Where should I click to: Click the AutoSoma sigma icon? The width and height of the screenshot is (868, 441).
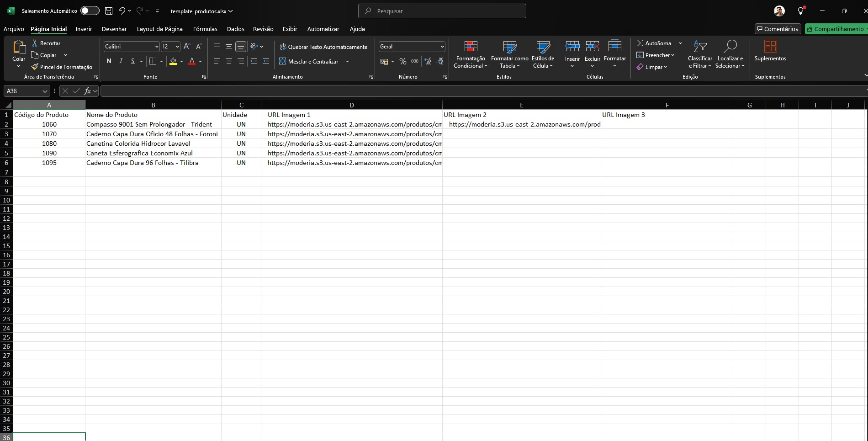[x=640, y=43]
